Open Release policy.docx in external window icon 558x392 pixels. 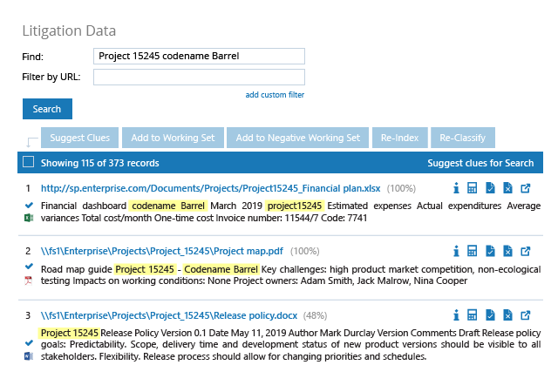pos(526,315)
